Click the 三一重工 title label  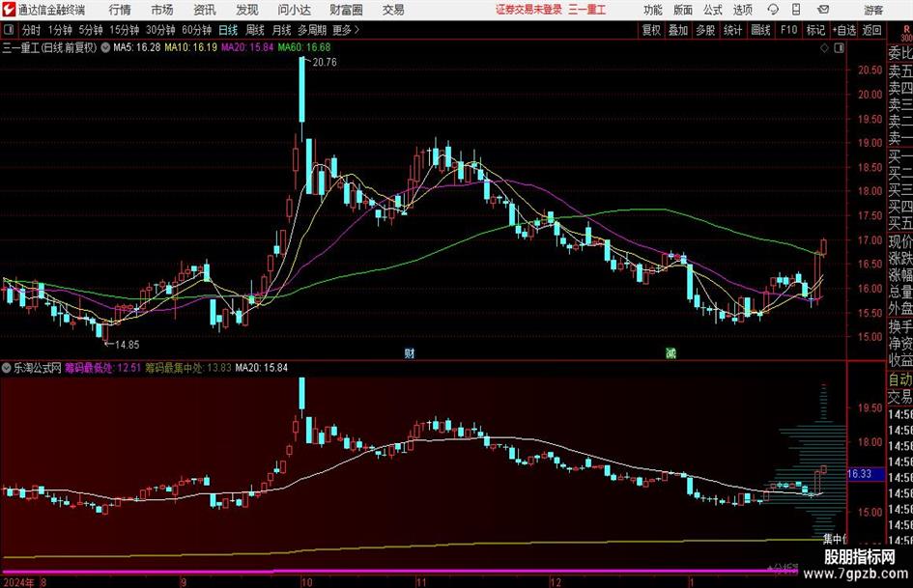point(587,10)
